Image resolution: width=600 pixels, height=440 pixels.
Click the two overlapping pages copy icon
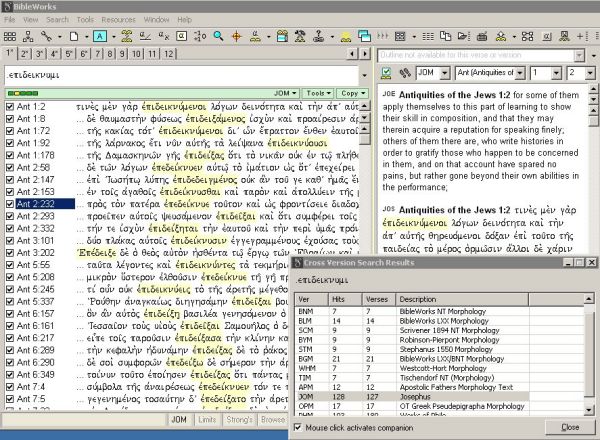pyautogui.click(x=445, y=36)
